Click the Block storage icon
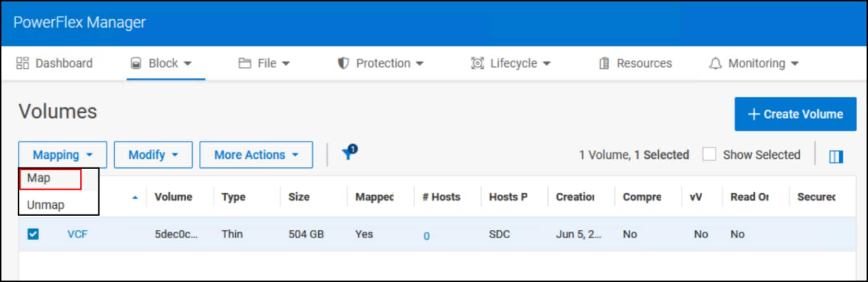Viewport: 868px width, 282px height. click(x=136, y=63)
